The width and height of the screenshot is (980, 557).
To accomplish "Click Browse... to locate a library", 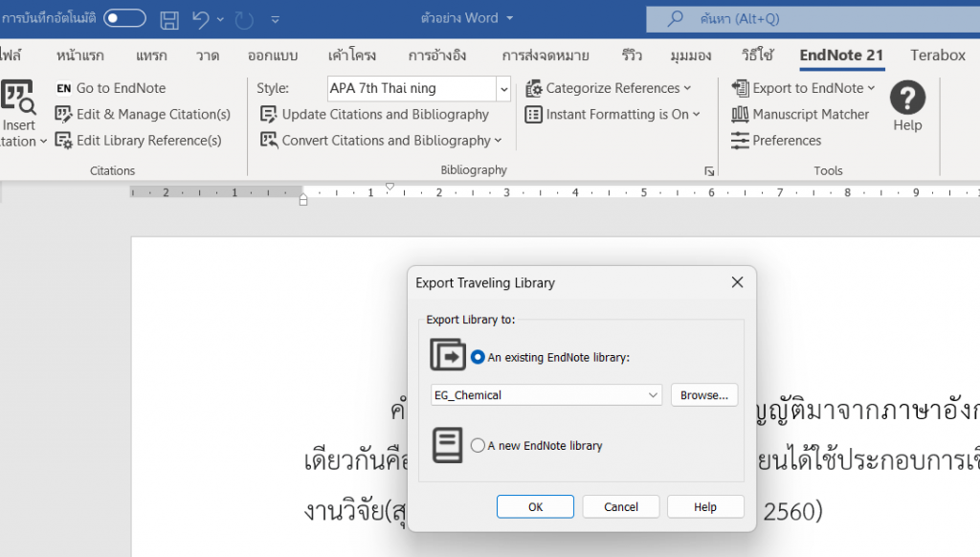I will click(x=704, y=395).
